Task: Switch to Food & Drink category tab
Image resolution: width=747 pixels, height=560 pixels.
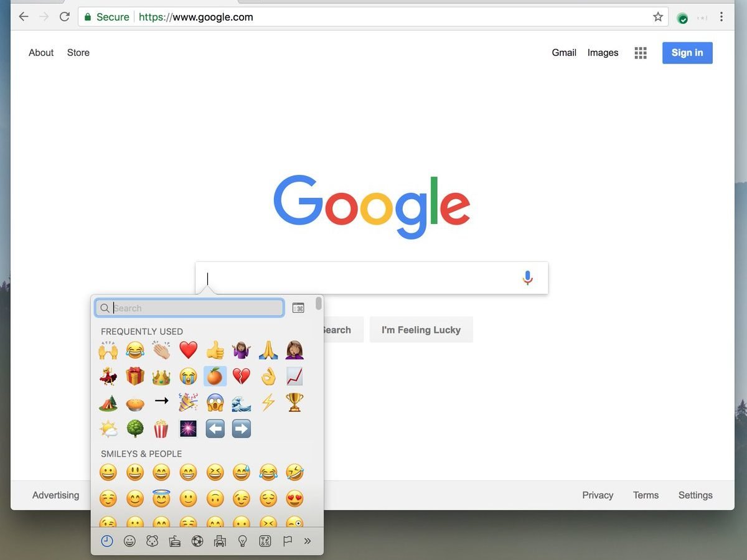Action: coord(175,541)
